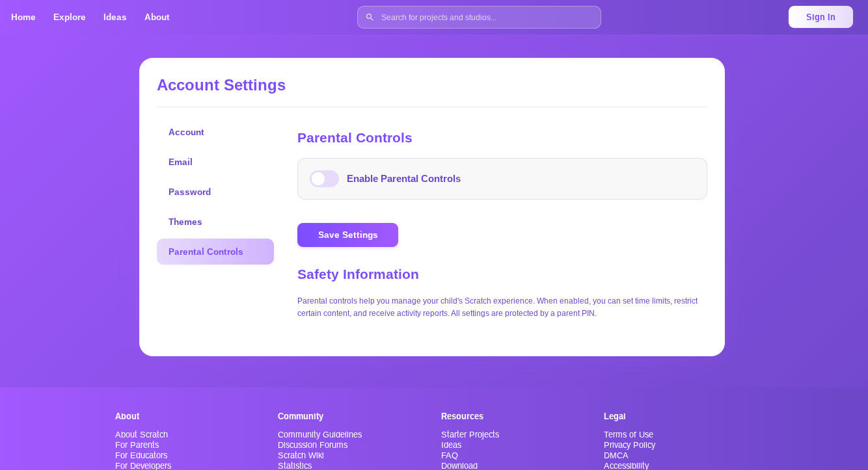Click the search magnifier icon
868x470 pixels.
coord(370,17)
